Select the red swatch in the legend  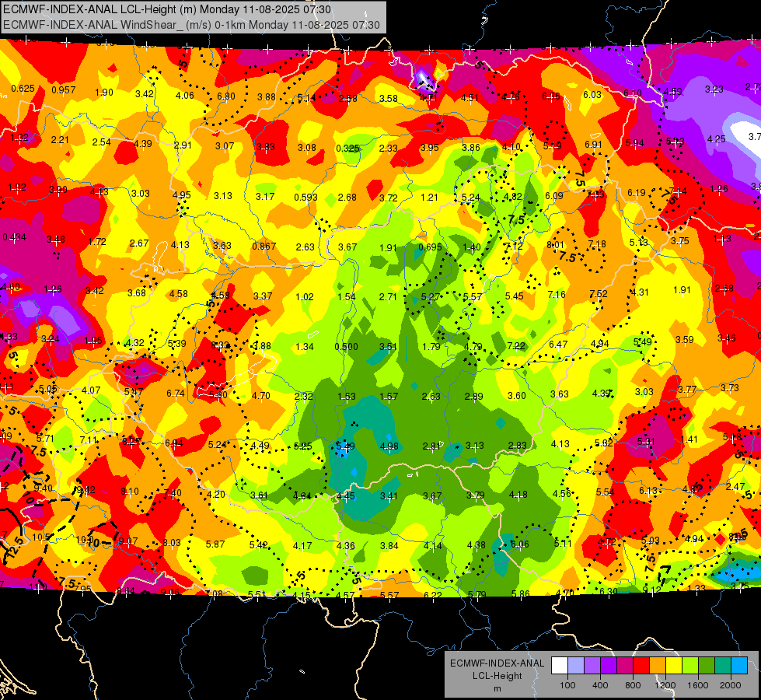pos(641,666)
